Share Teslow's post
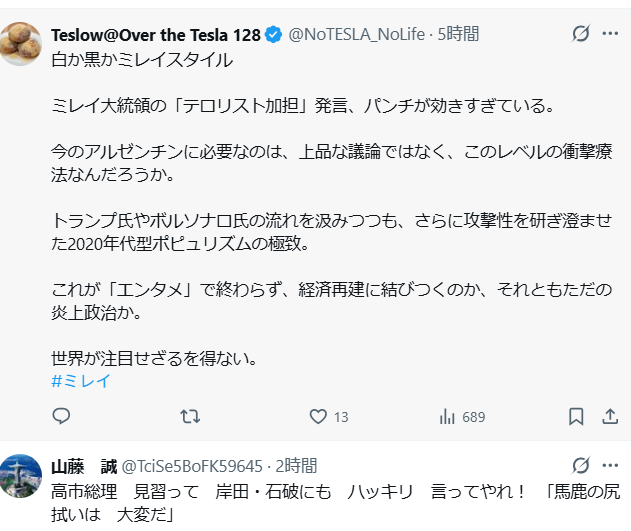631x531 pixels. (609, 416)
